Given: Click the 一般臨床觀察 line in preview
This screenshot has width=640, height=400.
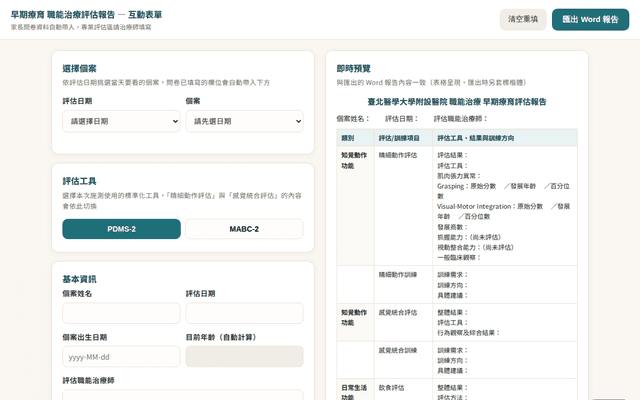Looking at the screenshot, I should coord(459,258).
